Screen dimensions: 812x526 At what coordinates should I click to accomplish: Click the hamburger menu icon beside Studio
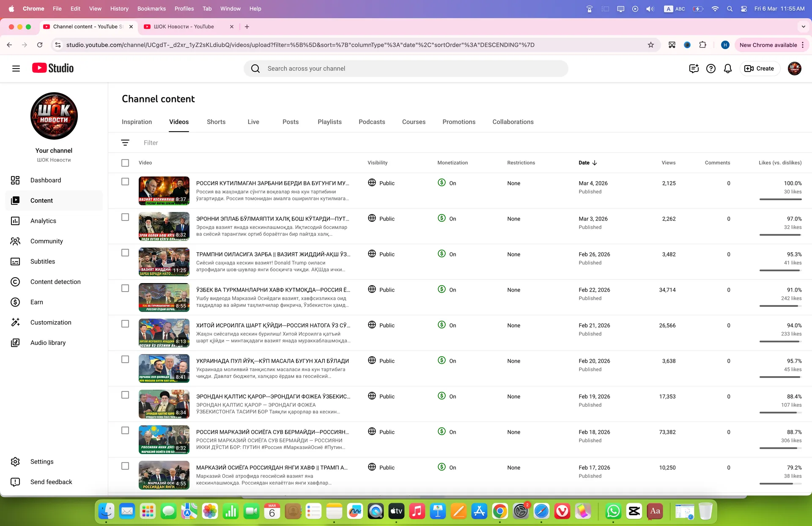(x=16, y=69)
